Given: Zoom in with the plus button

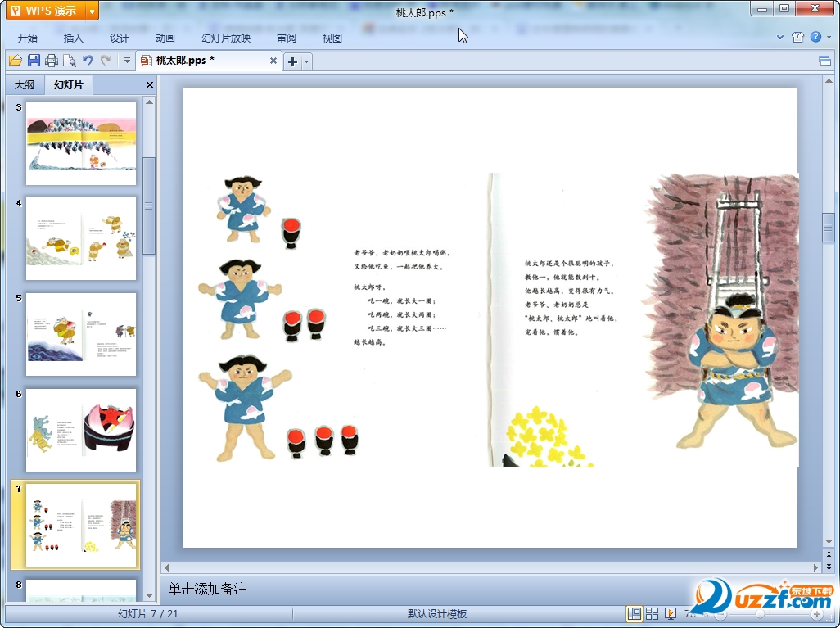Looking at the screenshot, I should point(816,614).
